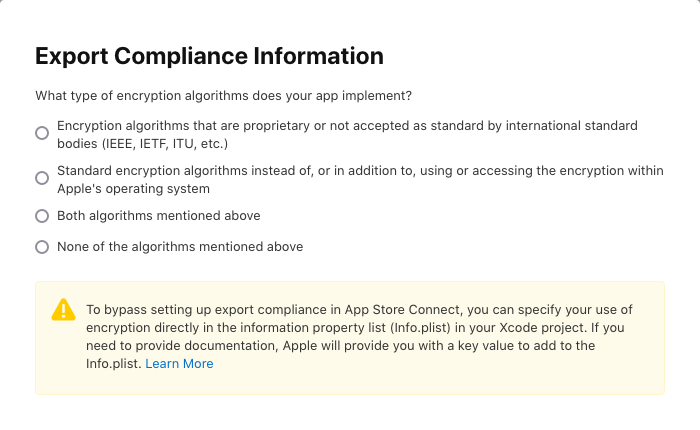Image resolution: width=700 pixels, height=430 pixels.
Task: Select the proprietary encryption algorithms radio button
Action: [42, 133]
